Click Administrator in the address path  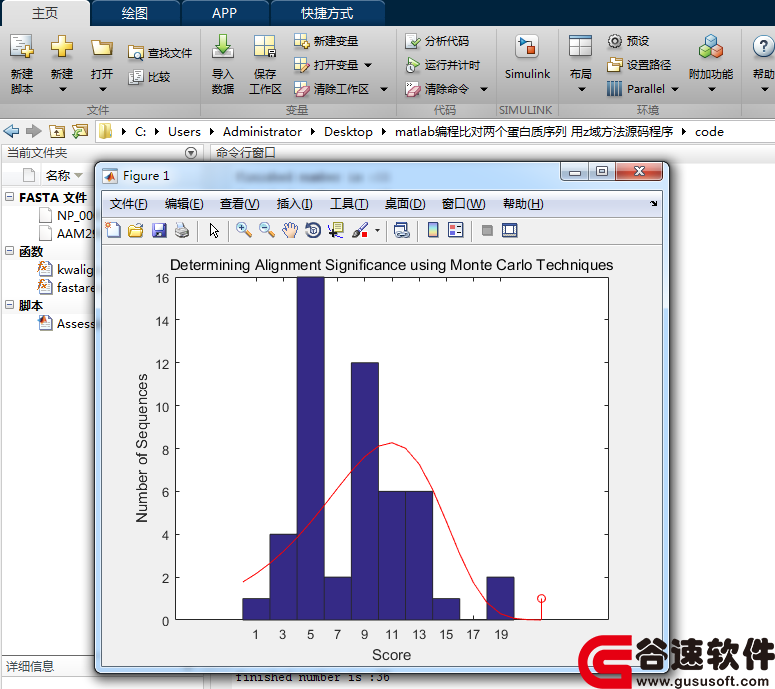pos(262,132)
